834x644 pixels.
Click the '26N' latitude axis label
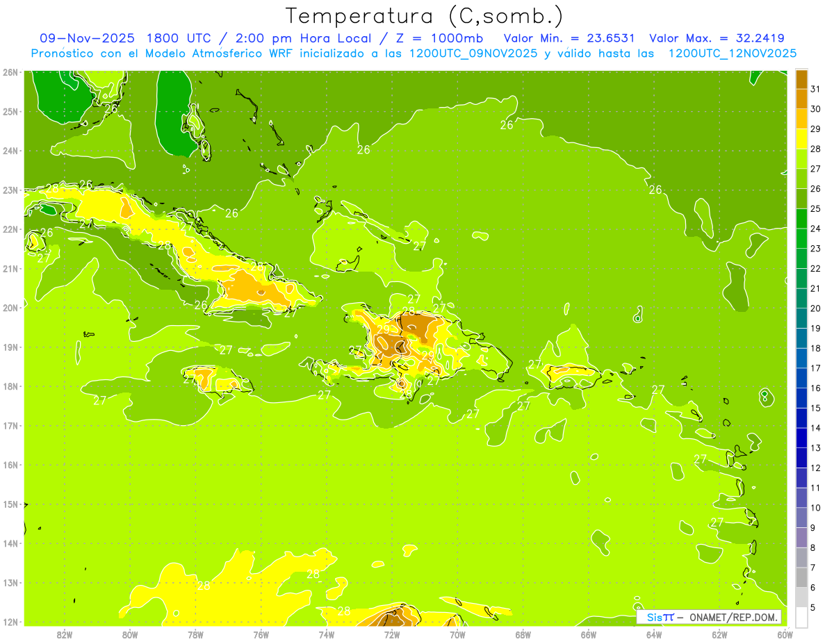(x=10, y=72)
